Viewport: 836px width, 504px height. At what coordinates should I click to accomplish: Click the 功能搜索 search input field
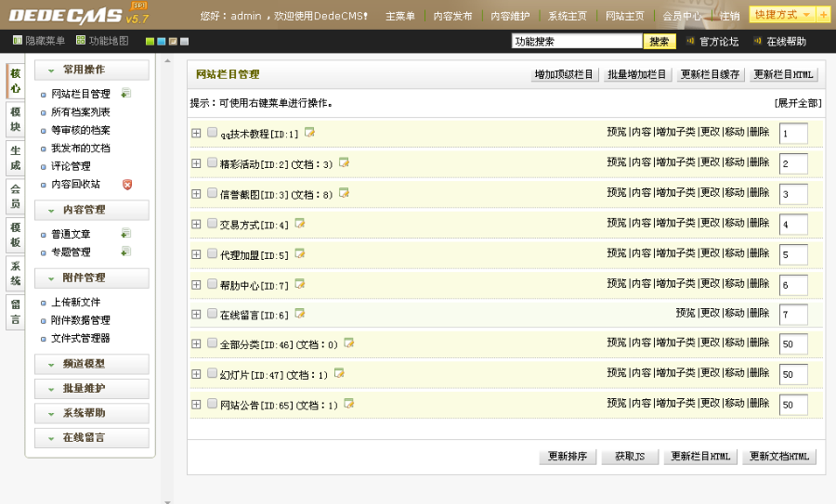(x=577, y=42)
